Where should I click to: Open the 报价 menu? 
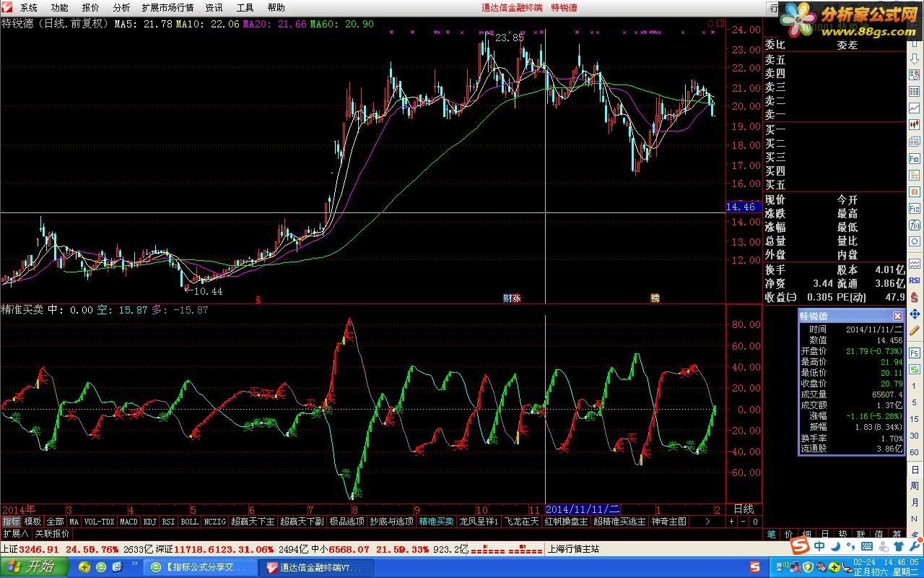tap(90, 7)
